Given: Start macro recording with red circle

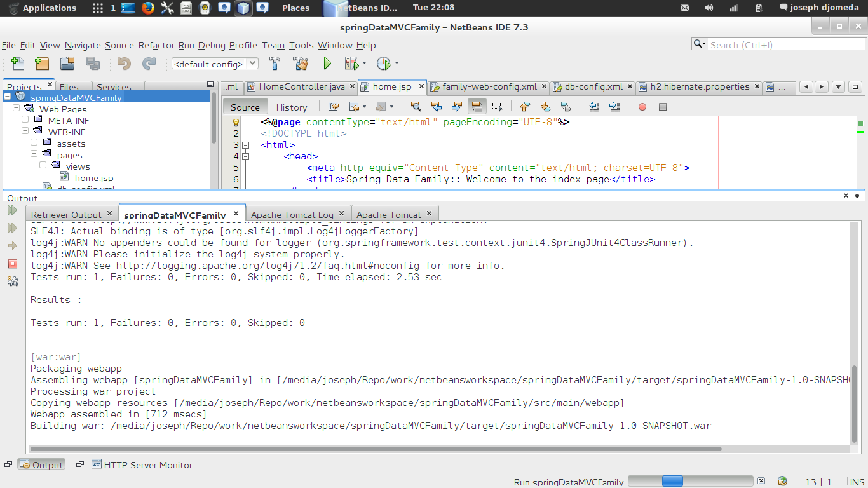Looking at the screenshot, I should 642,107.
